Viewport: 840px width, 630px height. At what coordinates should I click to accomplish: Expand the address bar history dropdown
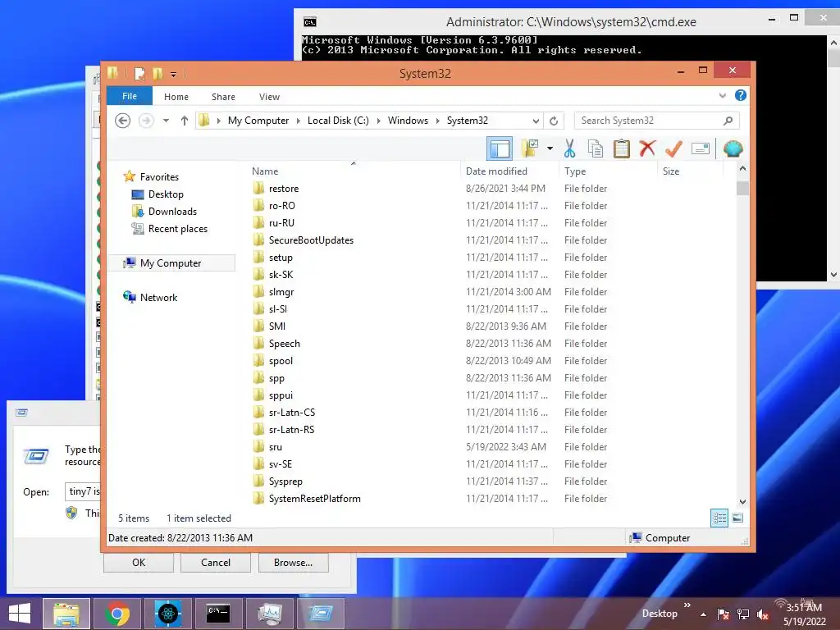coord(535,121)
